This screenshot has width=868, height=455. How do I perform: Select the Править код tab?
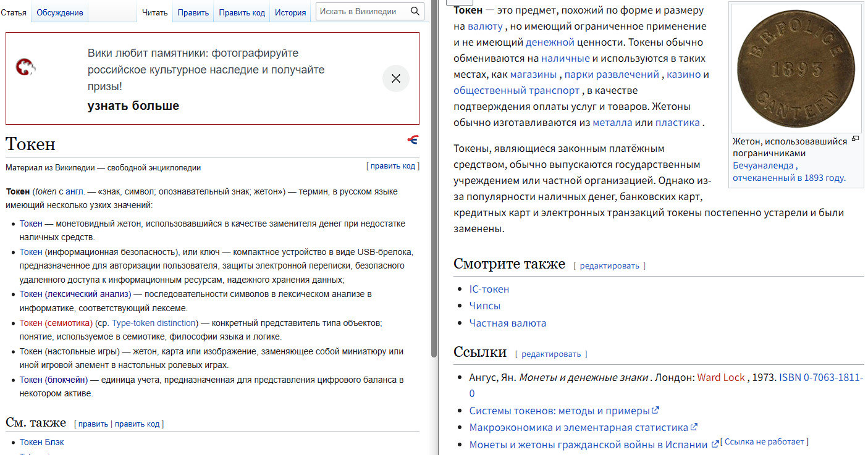tap(242, 12)
